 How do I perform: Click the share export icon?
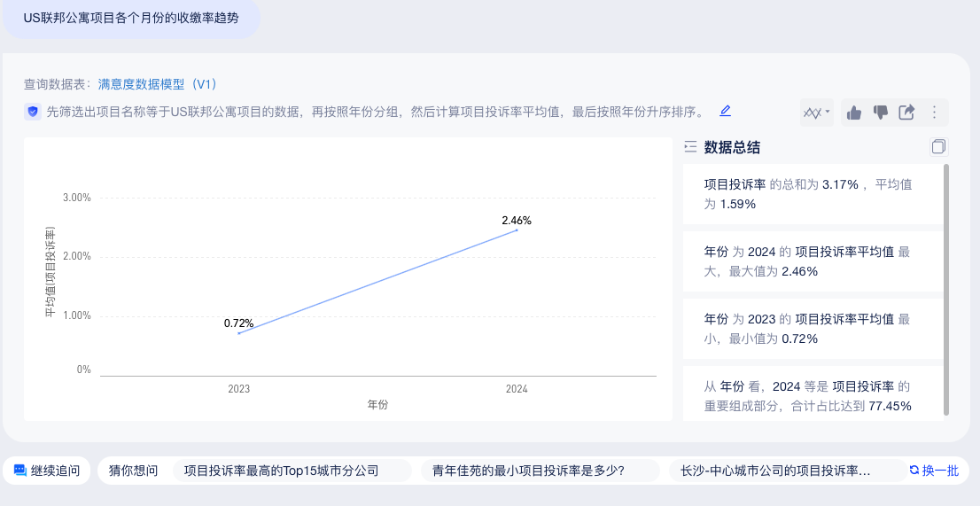click(906, 113)
